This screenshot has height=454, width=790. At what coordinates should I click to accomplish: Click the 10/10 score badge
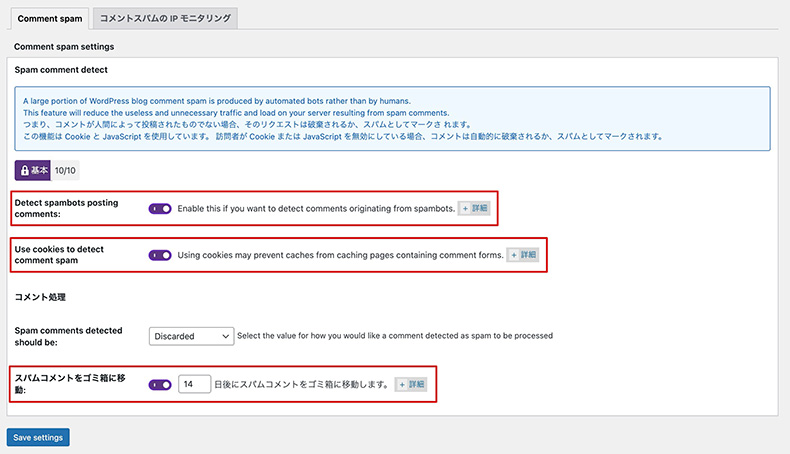point(65,170)
